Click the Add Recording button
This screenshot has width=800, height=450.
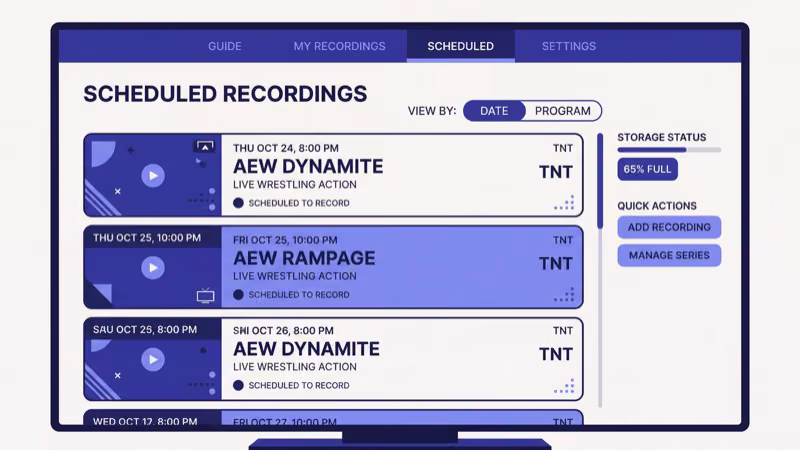tap(669, 227)
